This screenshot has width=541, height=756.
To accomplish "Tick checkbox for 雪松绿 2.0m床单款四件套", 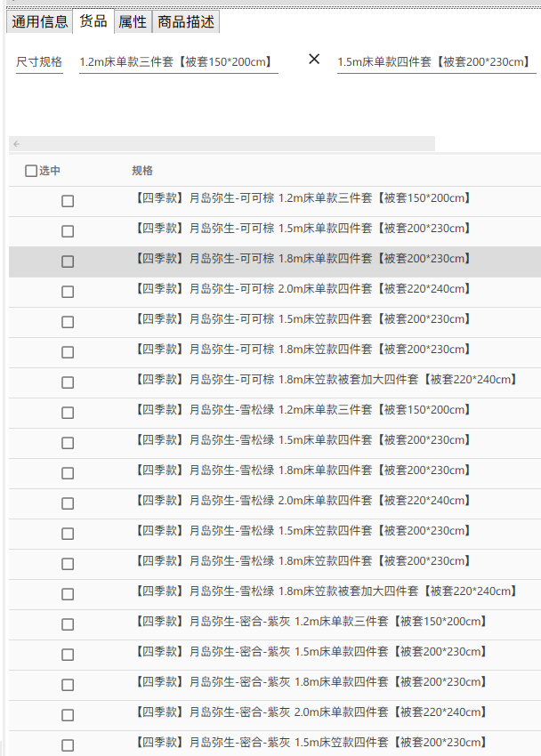I will coord(68,503).
